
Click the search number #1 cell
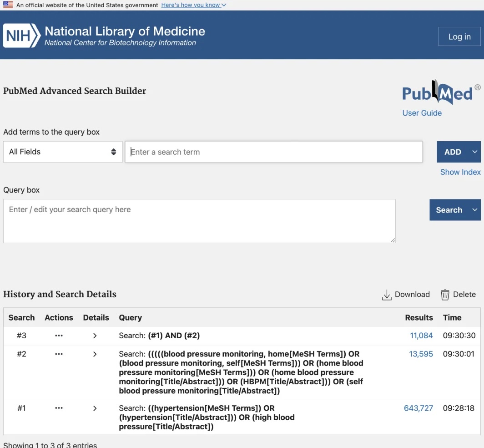22,408
